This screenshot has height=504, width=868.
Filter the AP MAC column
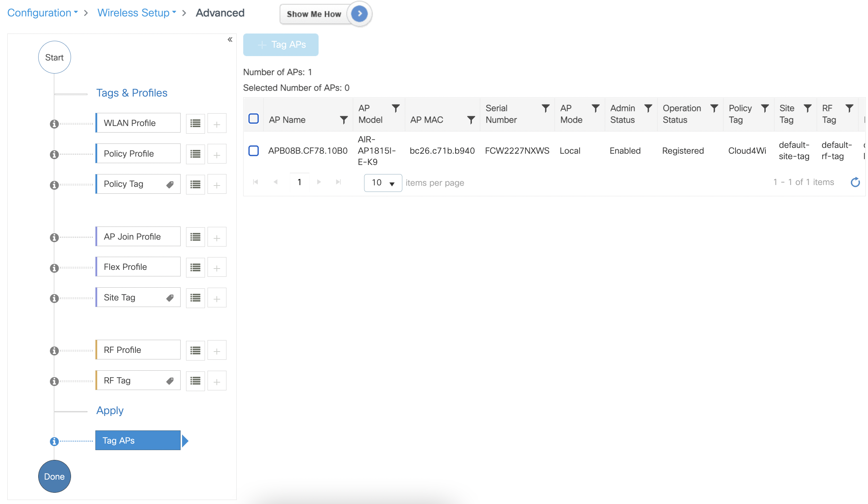pos(471,120)
